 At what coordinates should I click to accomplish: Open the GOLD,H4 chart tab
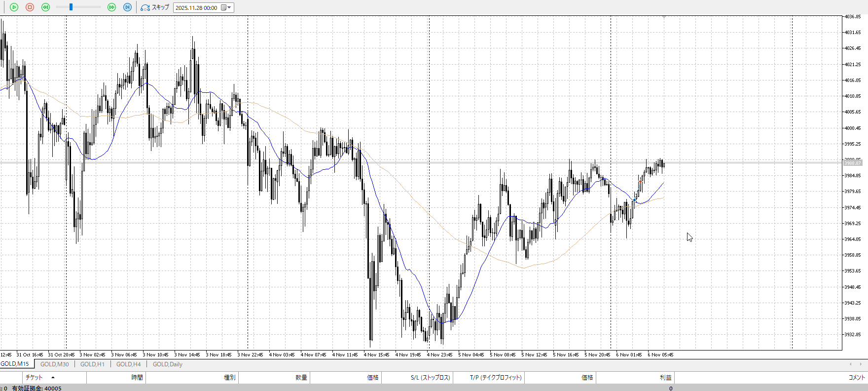[128, 364]
